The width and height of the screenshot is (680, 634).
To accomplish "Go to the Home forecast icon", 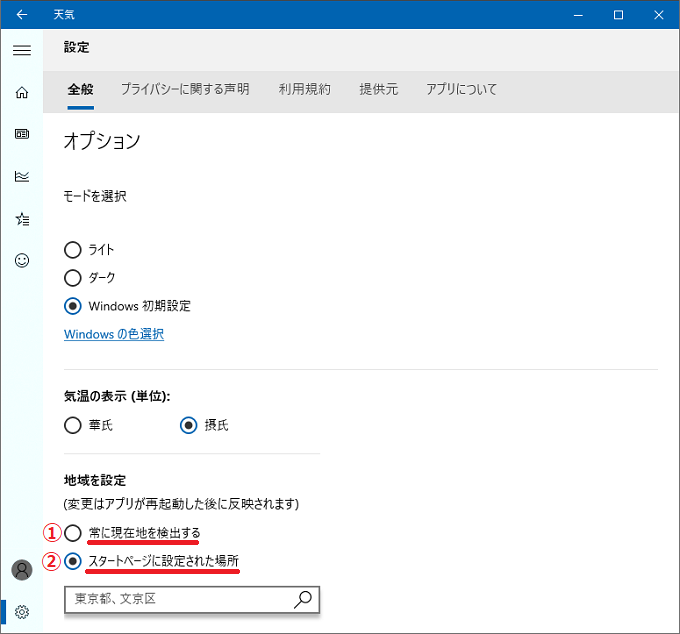I will pos(22,92).
